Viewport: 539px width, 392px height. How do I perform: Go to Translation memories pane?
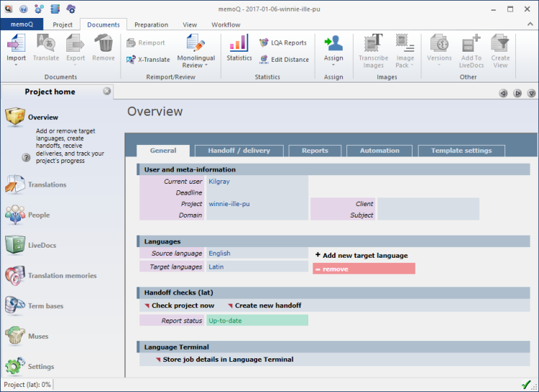[61, 276]
